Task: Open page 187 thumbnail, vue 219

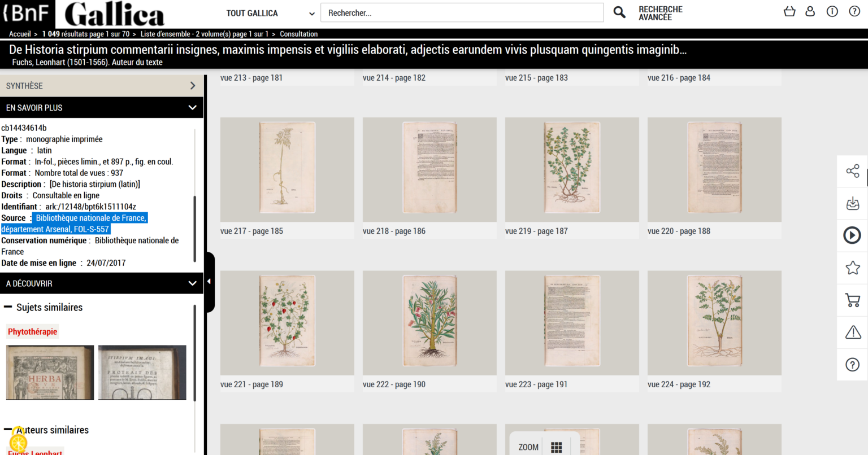Action: click(x=571, y=169)
